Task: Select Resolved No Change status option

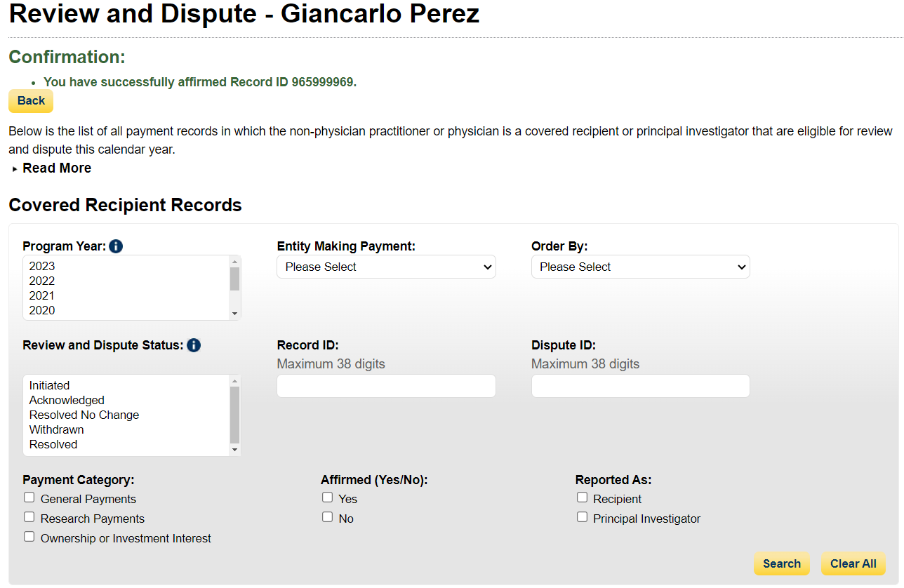Action: click(84, 415)
